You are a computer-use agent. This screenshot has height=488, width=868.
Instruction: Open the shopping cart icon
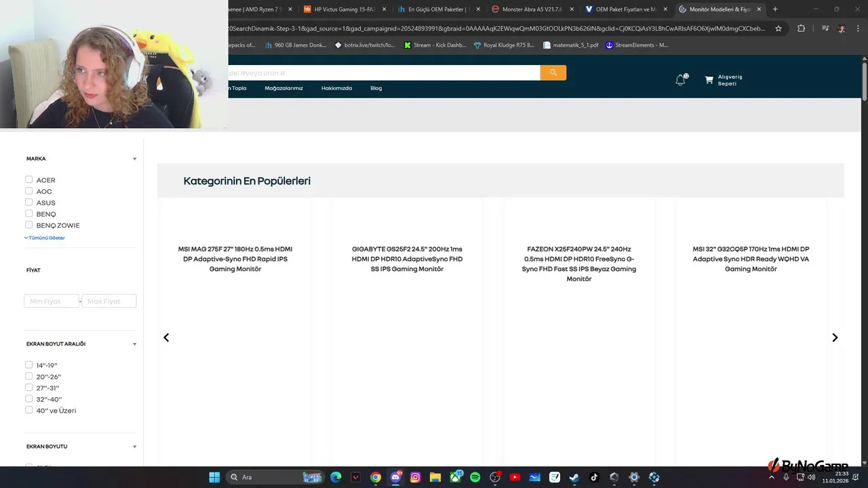[709, 80]
